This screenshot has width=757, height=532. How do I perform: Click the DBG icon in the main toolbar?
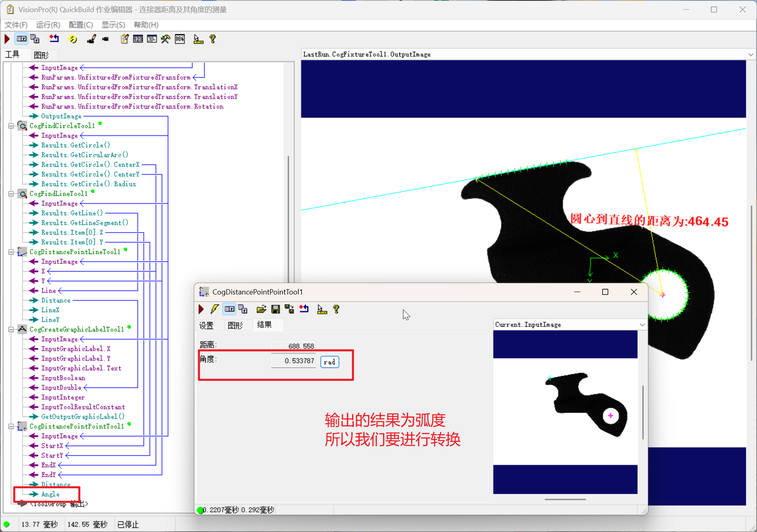tap(180, 39)
